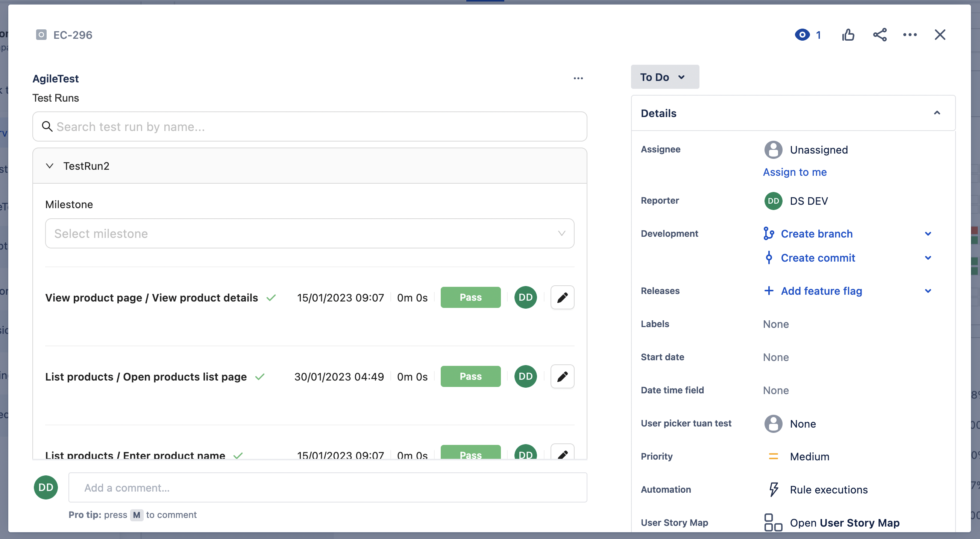Close the EC-296 issue dialog

pyautogui.click(x=940, y=35)
